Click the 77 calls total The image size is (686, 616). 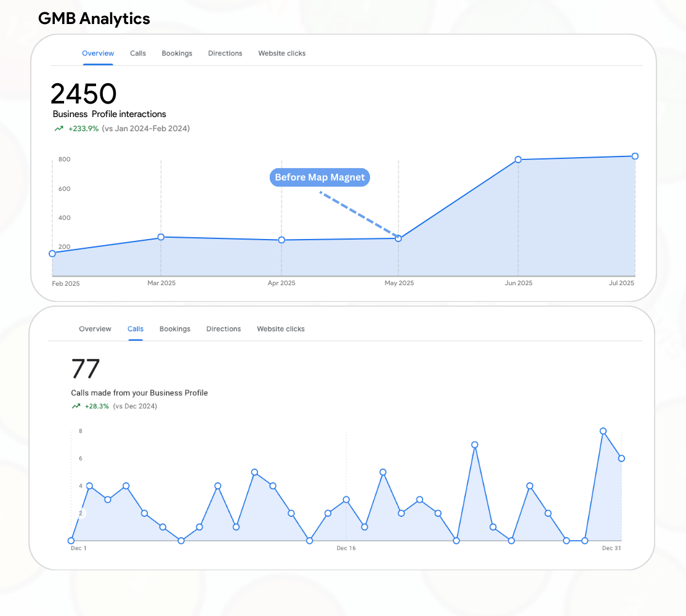click(86, 369)
